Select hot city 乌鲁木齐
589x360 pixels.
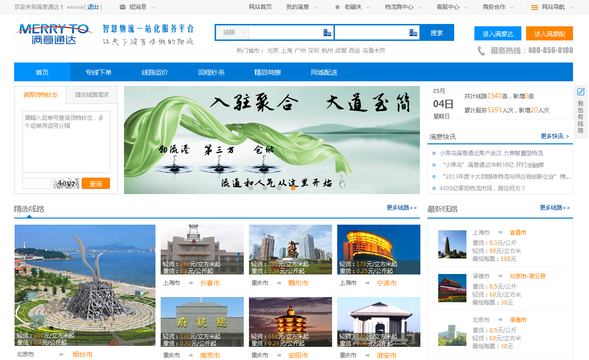[374, 50]
